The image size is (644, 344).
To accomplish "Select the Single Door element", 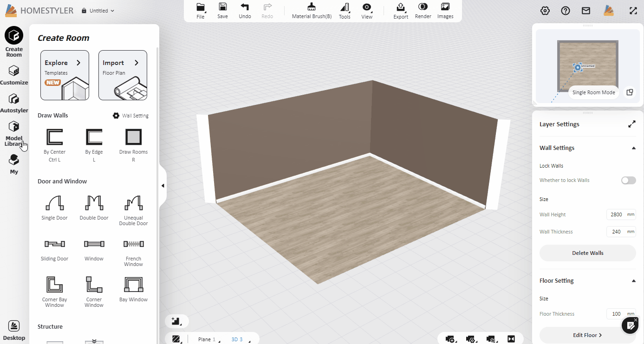I will coord(54,207).
